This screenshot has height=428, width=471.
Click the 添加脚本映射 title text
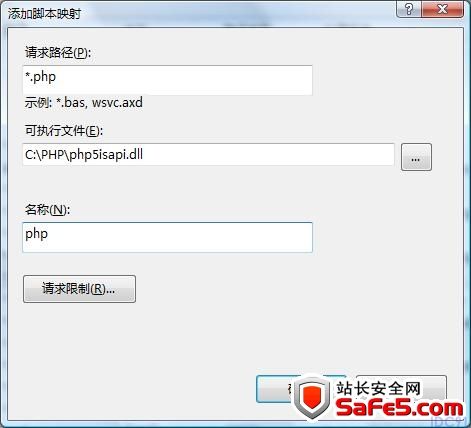click(x=45, y=14)
